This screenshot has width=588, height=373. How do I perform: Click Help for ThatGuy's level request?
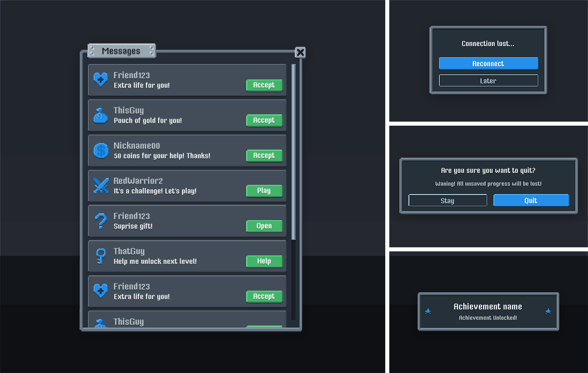[x=264, y=261]
